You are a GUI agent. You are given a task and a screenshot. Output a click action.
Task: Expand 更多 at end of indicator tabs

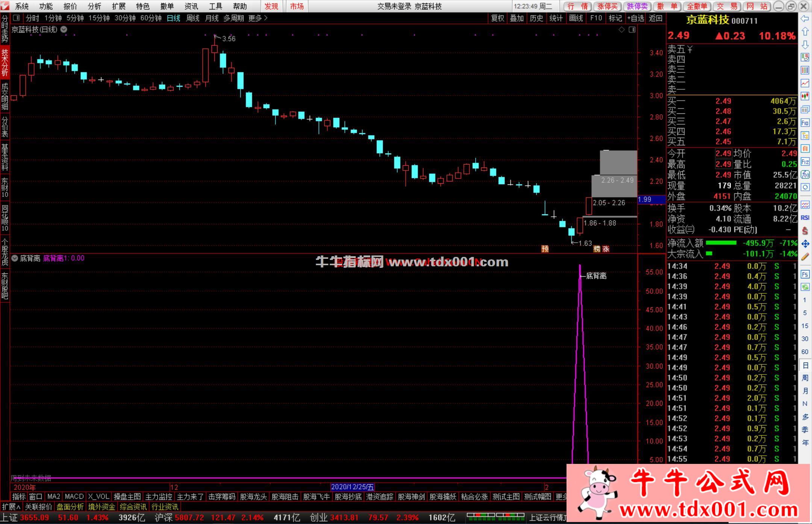coord(561,497)
